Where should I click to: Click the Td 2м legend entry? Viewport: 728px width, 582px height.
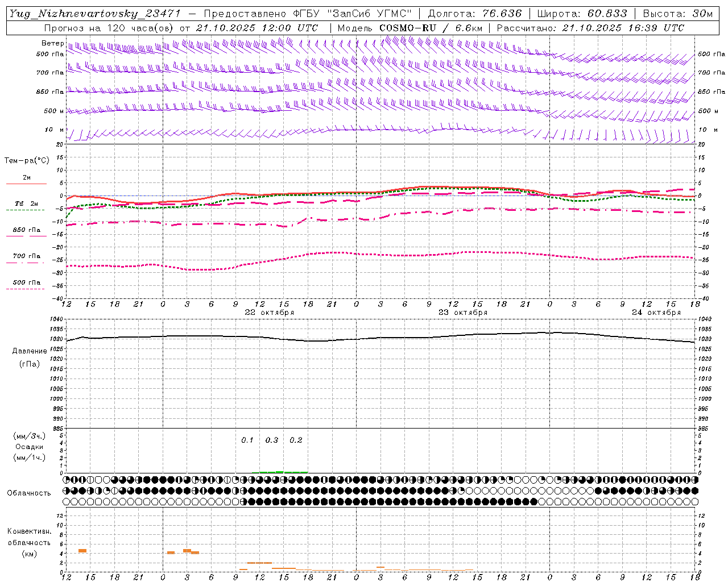pyautogui.click(x=27, y=203)
